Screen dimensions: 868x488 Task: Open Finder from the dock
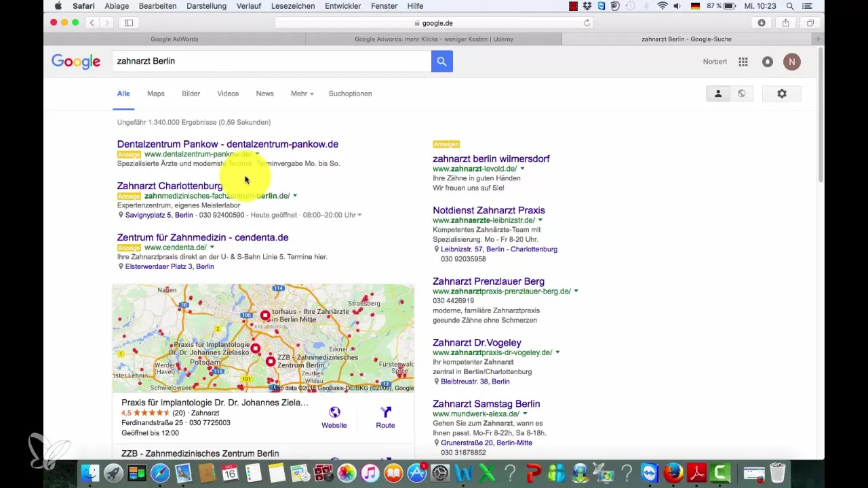[x=91, y=473]
